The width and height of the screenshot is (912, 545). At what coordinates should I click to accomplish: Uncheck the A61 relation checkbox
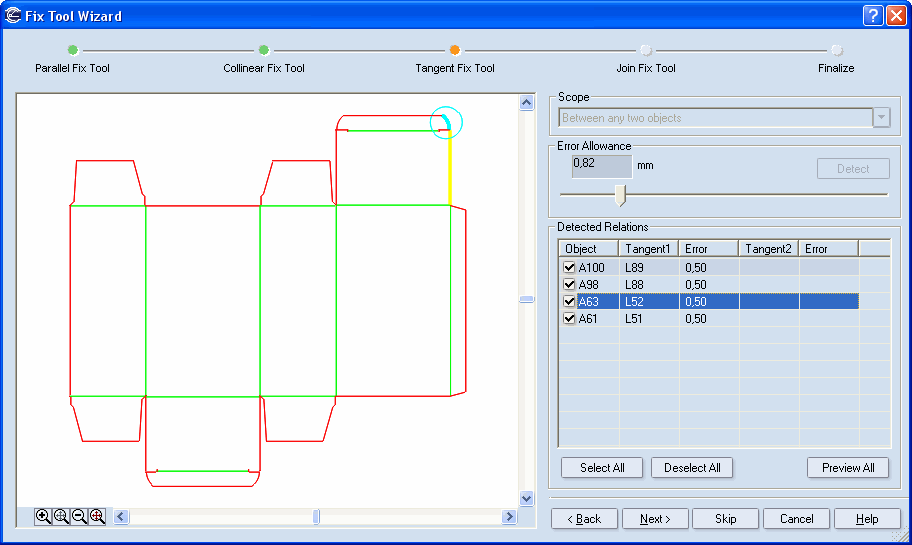pos(570,318)
